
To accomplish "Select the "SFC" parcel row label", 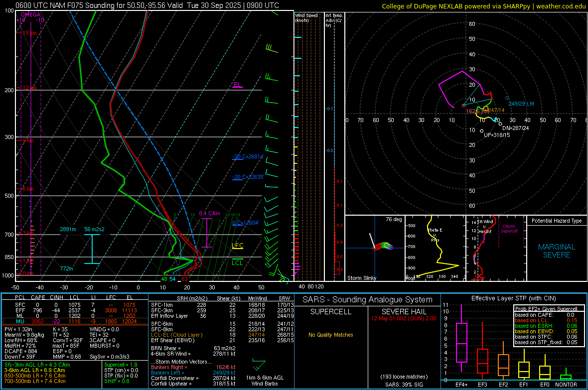I will click(20, 305).
